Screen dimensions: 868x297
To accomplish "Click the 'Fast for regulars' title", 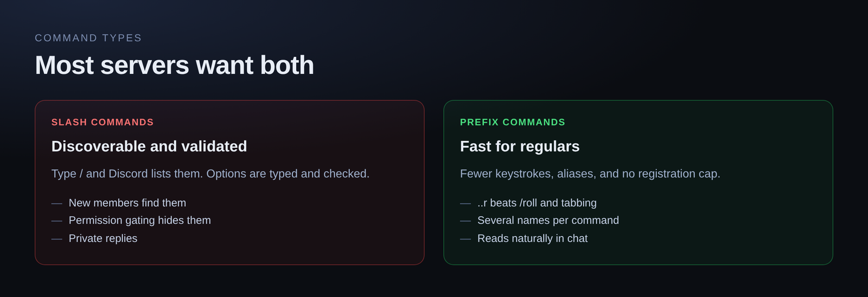I will point(520,146).
